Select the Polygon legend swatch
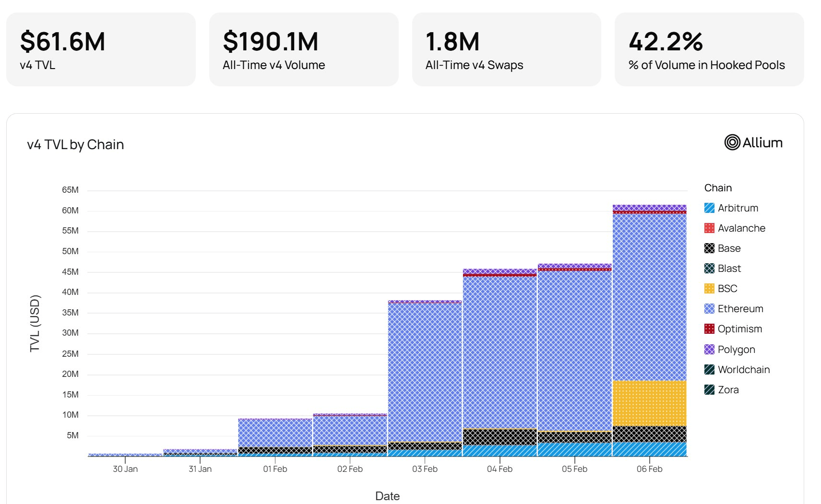This screenshot has height=504, width=821. coord(709,349)
